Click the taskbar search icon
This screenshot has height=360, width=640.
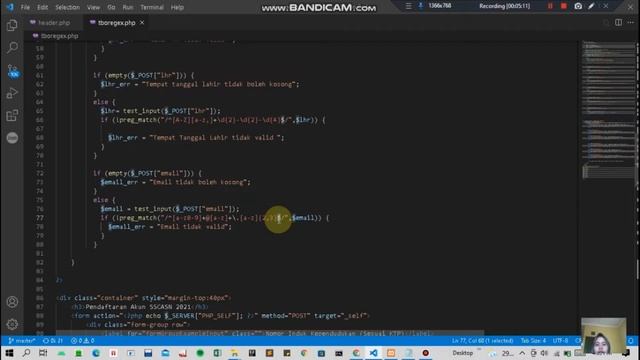[x=26, y=353]
